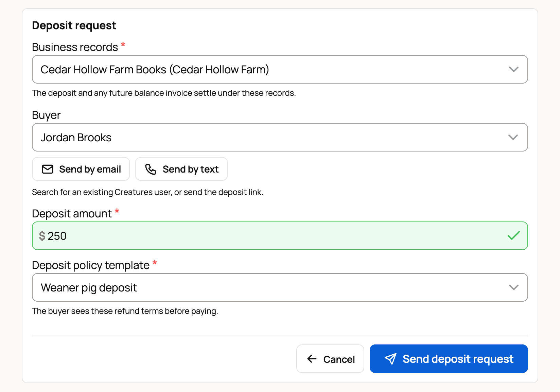The width and height of the screenshot is (560, 392).
Task: Click the dollar sign in Deposit amount
Action: pos(42,236)
